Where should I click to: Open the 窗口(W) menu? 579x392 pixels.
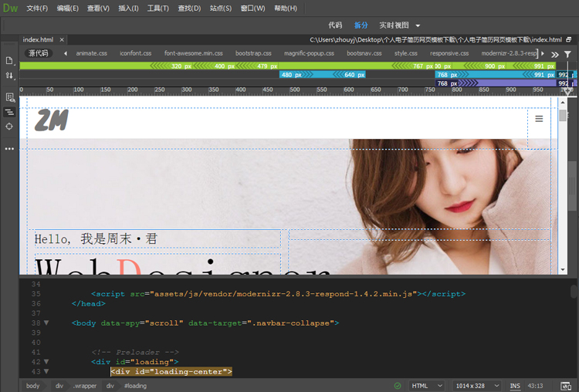[253, 8]
